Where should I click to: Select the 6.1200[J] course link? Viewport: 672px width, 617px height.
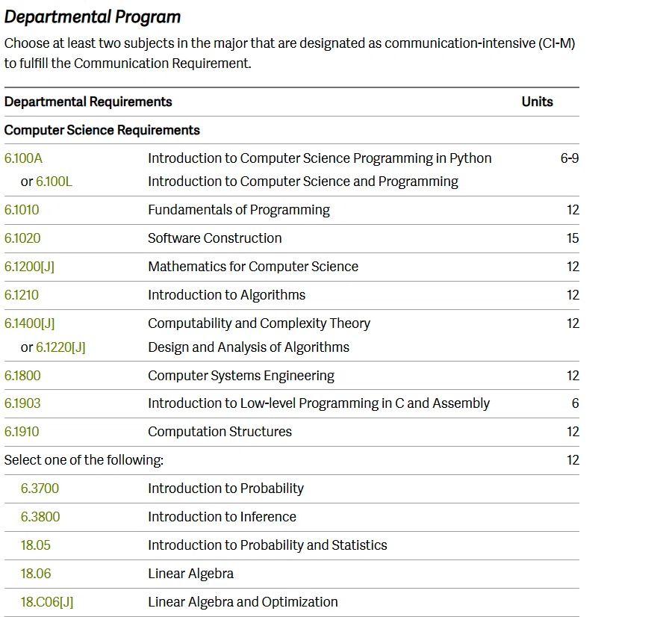(29, 267)
